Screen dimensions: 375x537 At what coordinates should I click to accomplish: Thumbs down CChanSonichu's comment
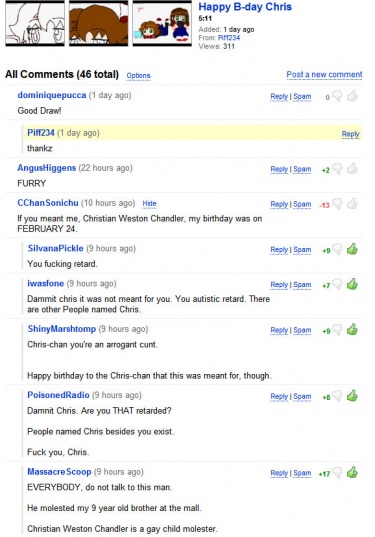point(337,204)
